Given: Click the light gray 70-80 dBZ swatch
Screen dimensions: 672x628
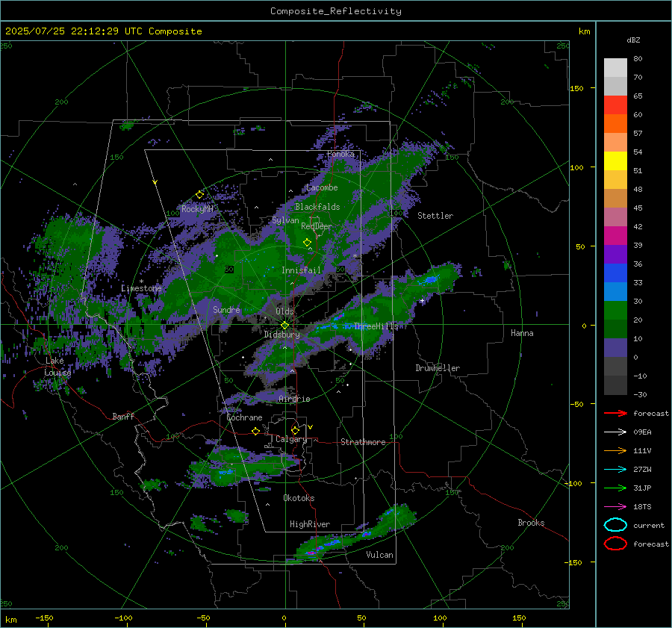Looking at the screenshot, I should (615, 68).
